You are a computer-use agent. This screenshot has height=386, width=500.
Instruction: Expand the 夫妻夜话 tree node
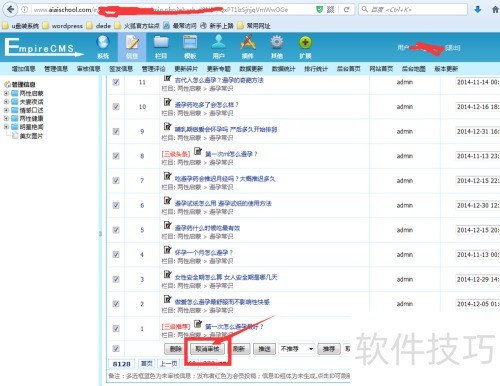[6, 102]
